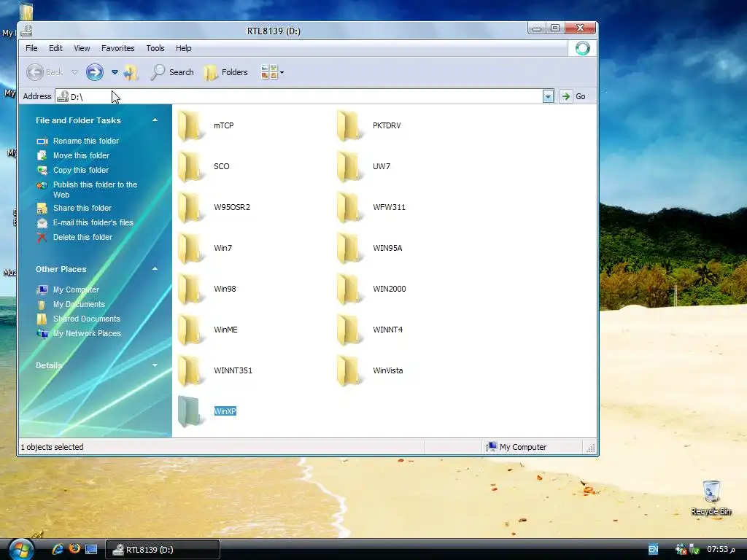Viewport: 747px width, 560px height.
Task: Click Delete this folder
Action: pyautogui.click(x=82, y=237)
